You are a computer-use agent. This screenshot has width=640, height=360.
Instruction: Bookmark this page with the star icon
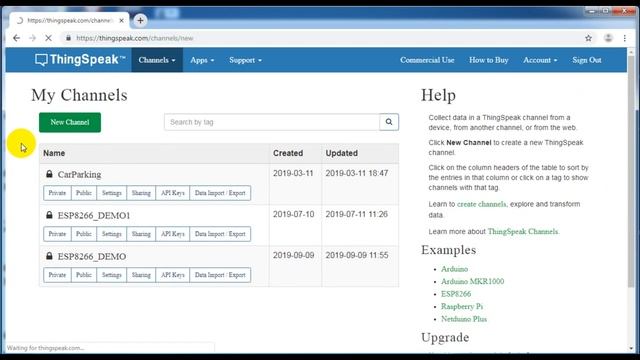(x=588, y=38)
